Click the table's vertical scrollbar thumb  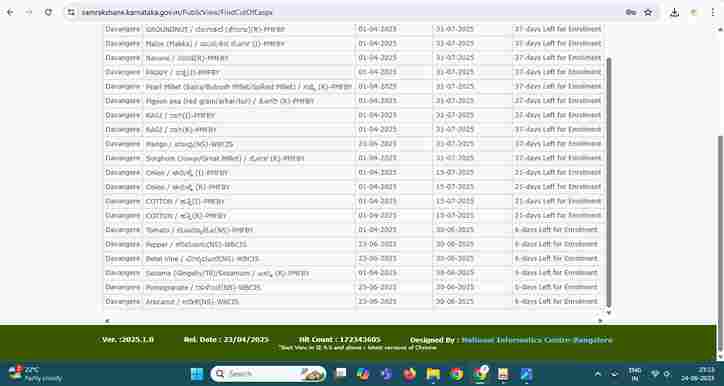click(x=609, y=182)
